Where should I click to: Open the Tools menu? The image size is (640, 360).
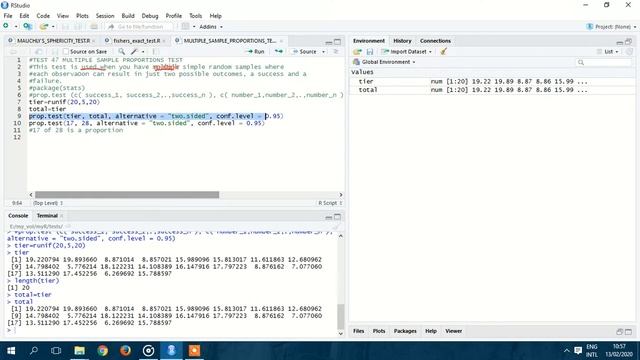pos(196,16)
